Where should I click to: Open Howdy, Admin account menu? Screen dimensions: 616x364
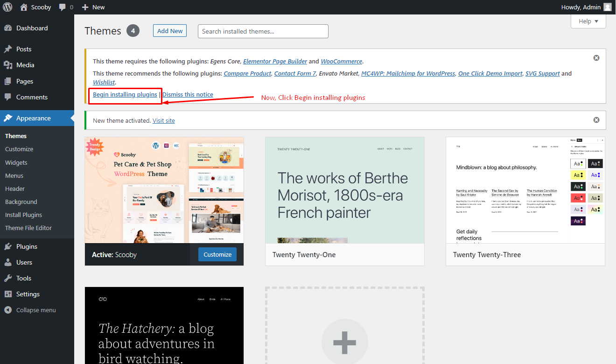[x=587, y=7]
